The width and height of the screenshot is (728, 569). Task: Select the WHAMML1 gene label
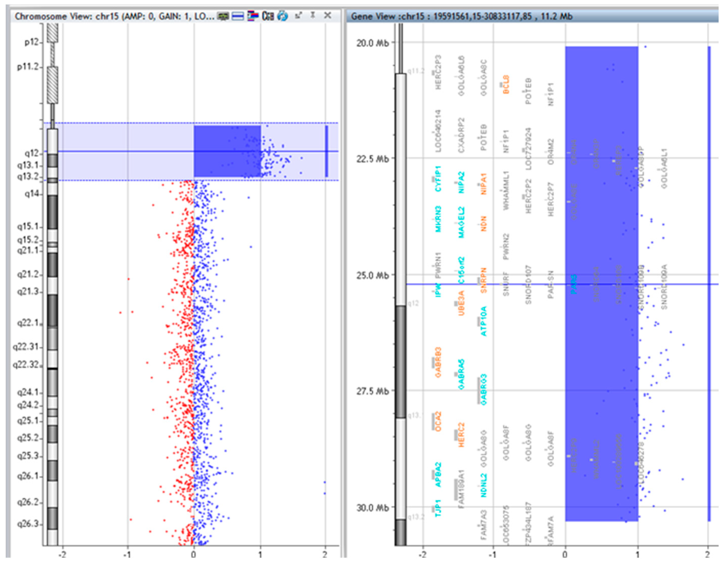[x=506, y=191]
